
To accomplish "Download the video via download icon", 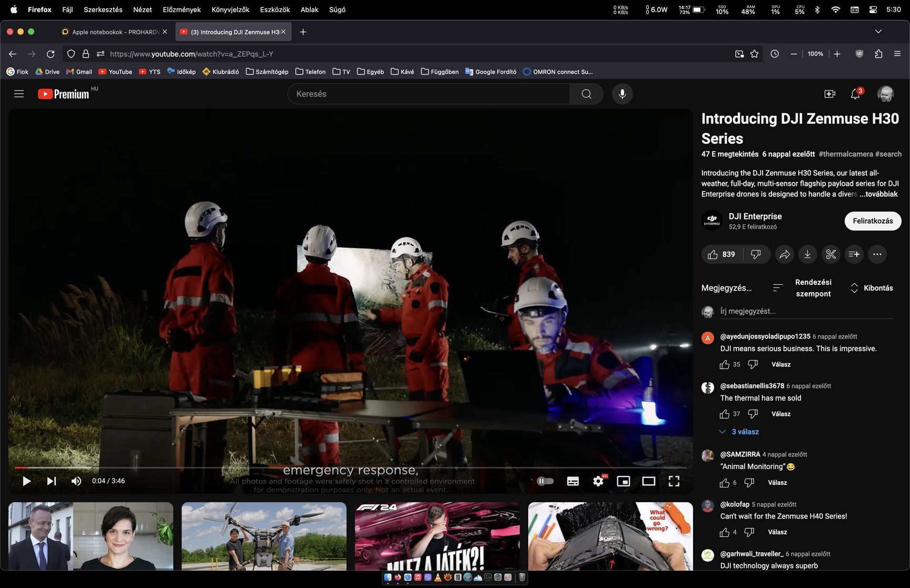I will 807,254.
